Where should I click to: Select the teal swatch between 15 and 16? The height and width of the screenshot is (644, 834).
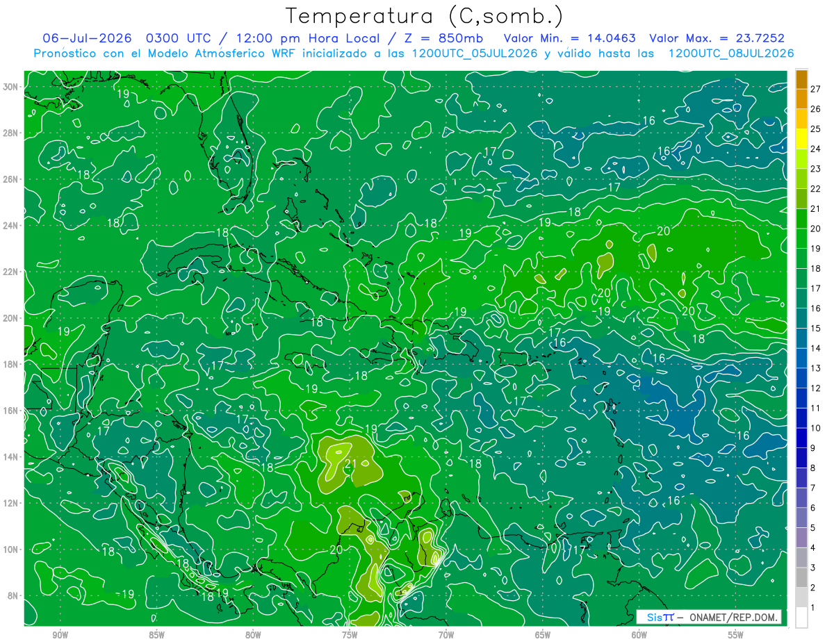click(x=801, y=318)
